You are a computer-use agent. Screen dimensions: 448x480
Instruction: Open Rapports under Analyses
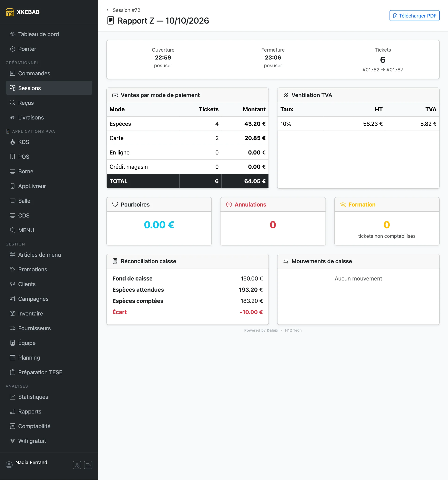(49, 411)
